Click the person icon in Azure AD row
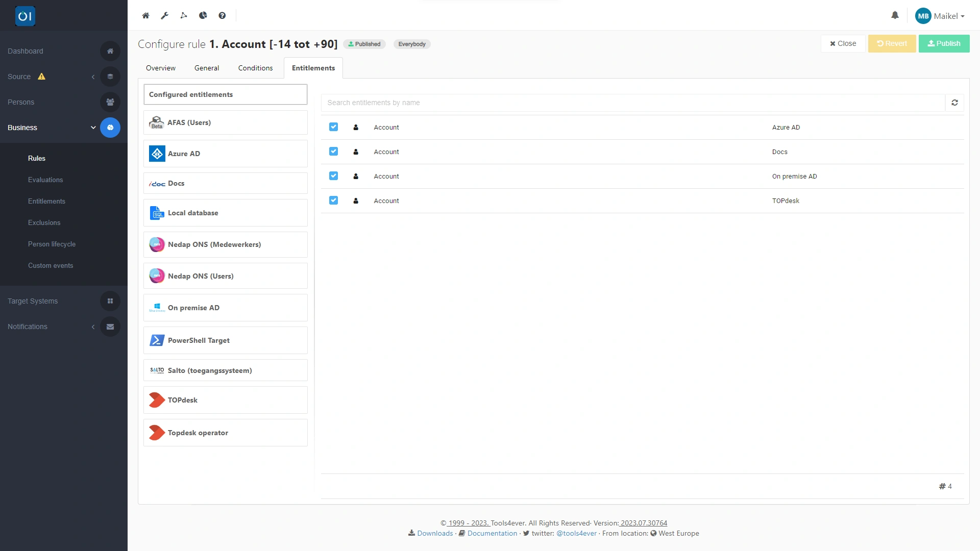 tap(356, 127)
